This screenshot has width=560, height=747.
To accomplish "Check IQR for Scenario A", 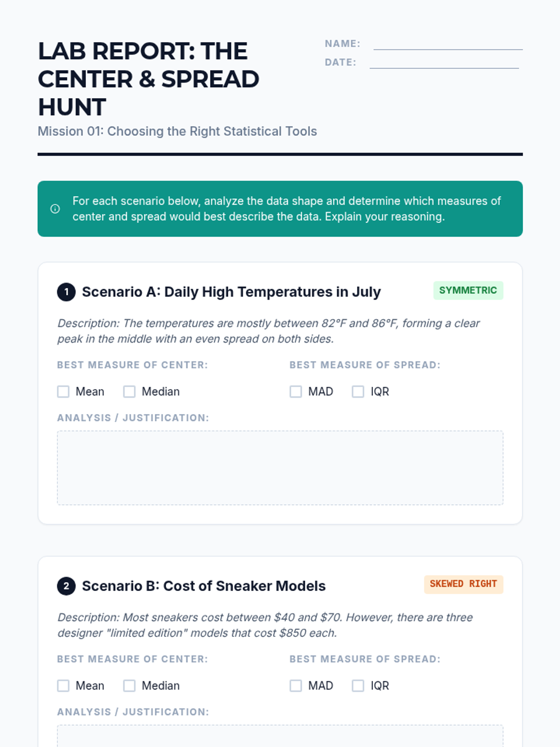I will point(358,392).
